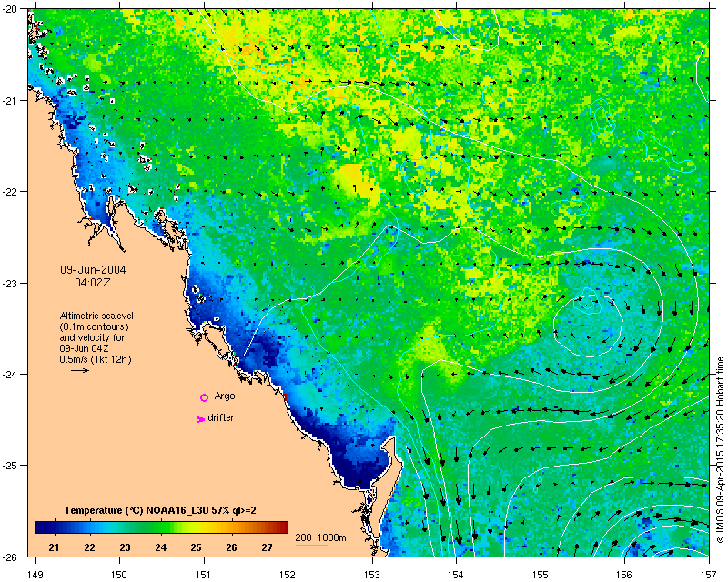Click the time label 04:02Z

93,282
